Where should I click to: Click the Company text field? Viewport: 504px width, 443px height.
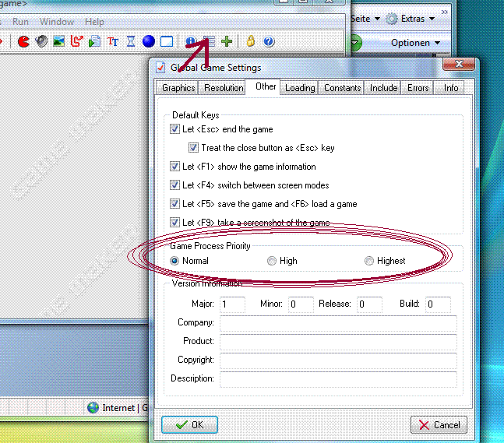pos(337,323)
